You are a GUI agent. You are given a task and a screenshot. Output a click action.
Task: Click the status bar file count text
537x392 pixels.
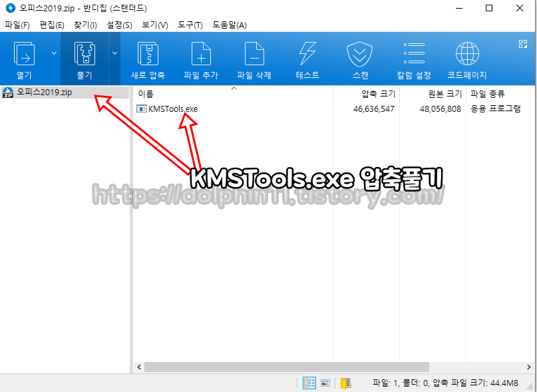[x=445, y=383]
